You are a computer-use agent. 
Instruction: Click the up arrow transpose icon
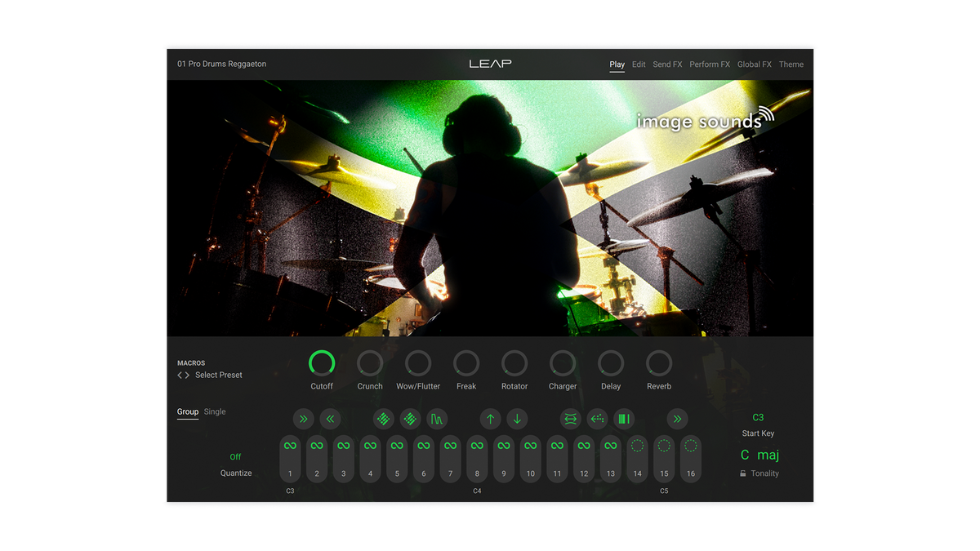point(490,420)
